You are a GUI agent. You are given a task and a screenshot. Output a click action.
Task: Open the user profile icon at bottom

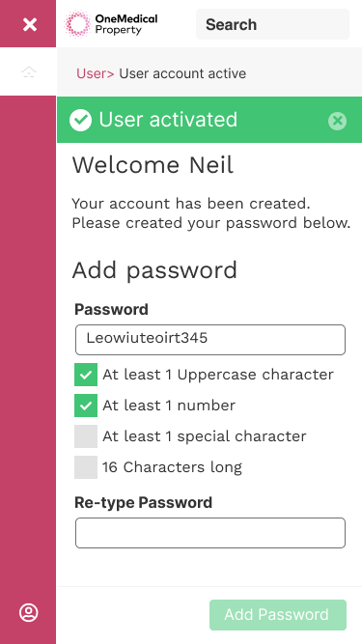[x=29, y=612]
